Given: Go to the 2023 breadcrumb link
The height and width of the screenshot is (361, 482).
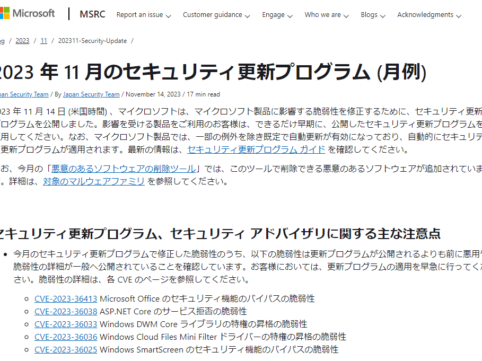Looking at the screenshot, I should pos(22,41).
